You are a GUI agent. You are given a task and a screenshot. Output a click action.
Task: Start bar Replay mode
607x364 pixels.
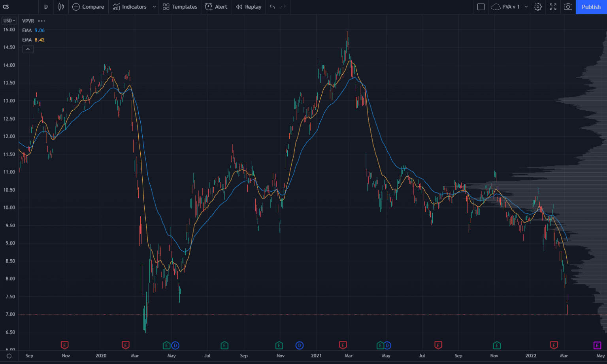point(249,7)
